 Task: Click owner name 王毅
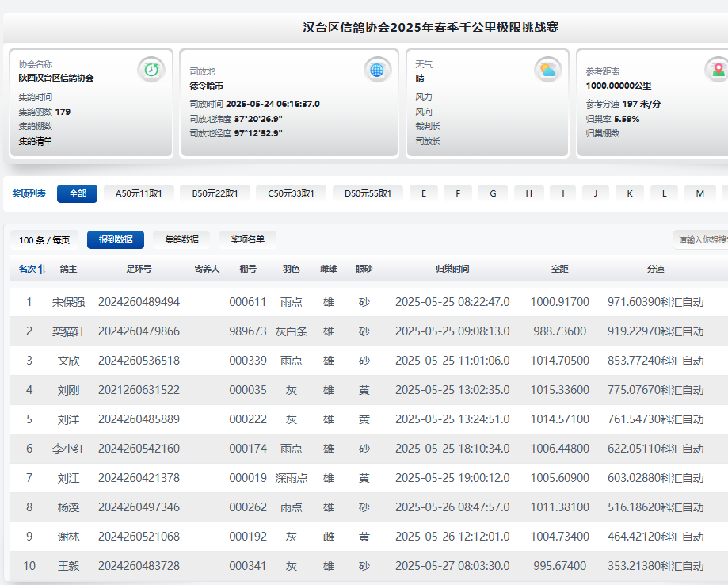(68, 566)
